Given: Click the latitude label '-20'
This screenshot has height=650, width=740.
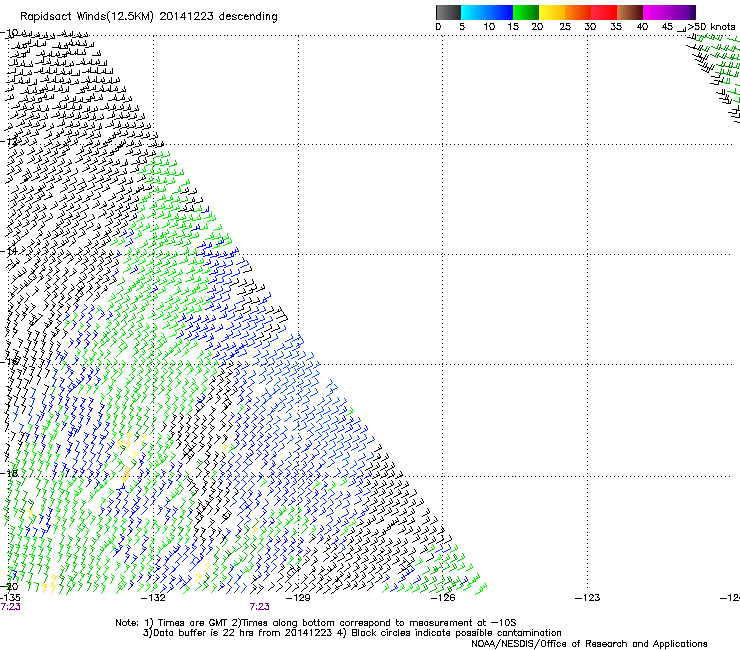Looking at the screenshot, I should (x=9, y=587).
